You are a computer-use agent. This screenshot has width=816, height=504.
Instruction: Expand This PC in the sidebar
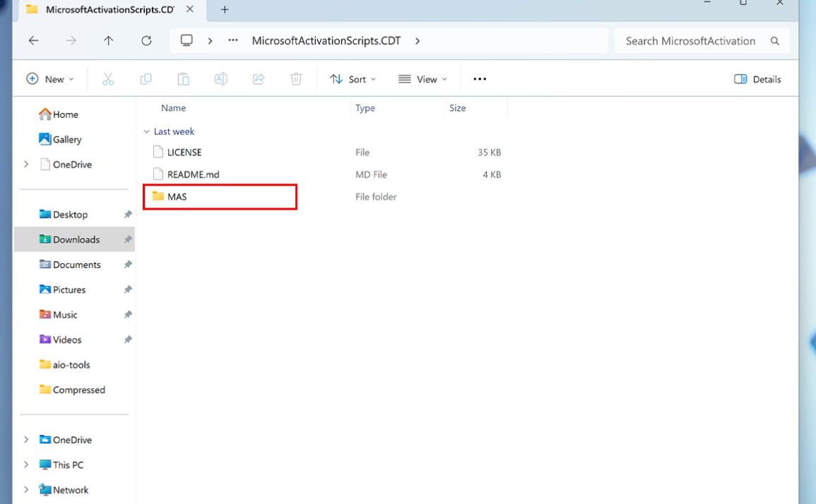(x=26, y=464)
